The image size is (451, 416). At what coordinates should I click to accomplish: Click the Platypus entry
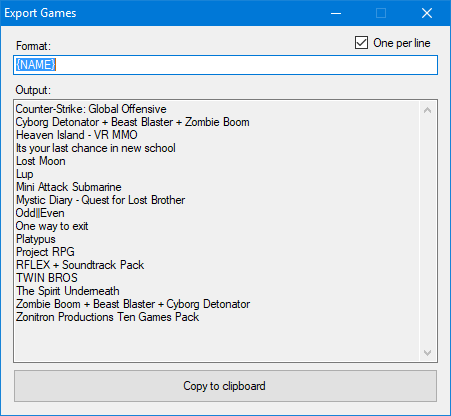click(36, 239)
